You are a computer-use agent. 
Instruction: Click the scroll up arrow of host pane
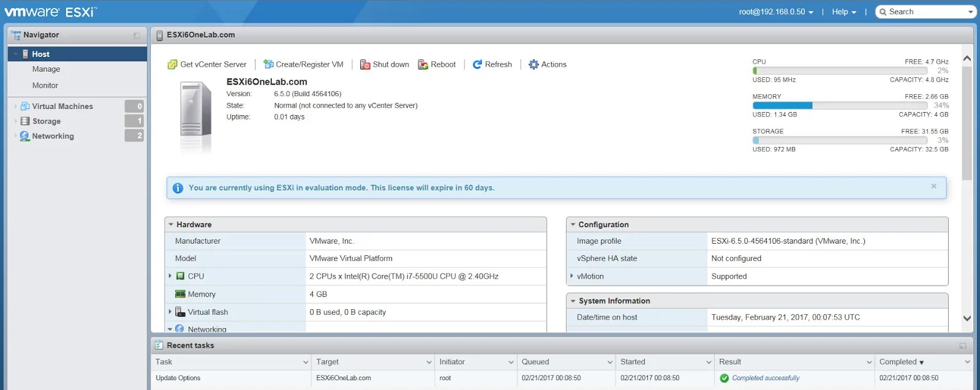click(x=967, y=59)
